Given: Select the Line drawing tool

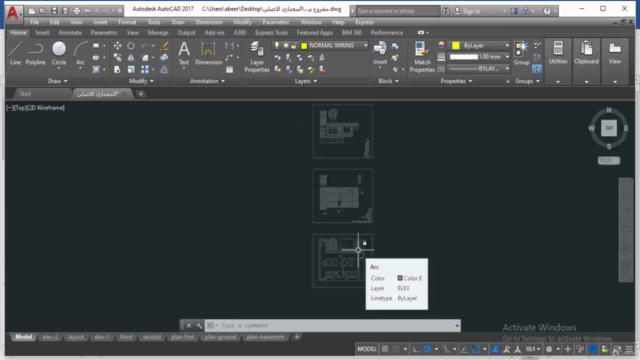Looking at the screenshot, I should [x=15, y=53].
